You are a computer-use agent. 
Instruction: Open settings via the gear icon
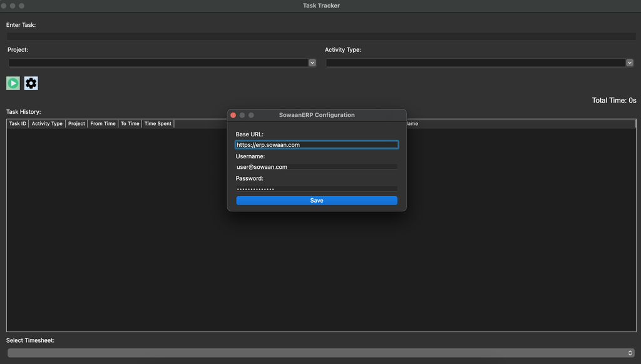coord(31,83)
